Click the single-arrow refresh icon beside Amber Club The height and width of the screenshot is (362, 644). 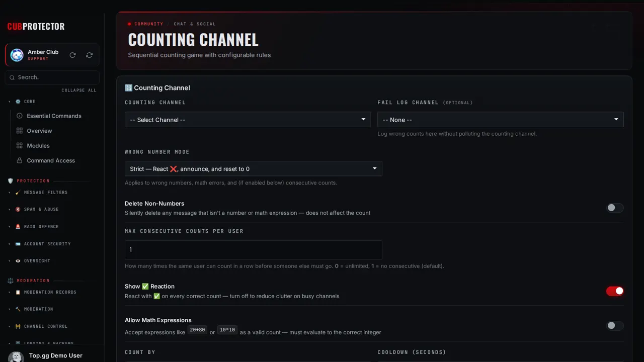tap(72, 55)
